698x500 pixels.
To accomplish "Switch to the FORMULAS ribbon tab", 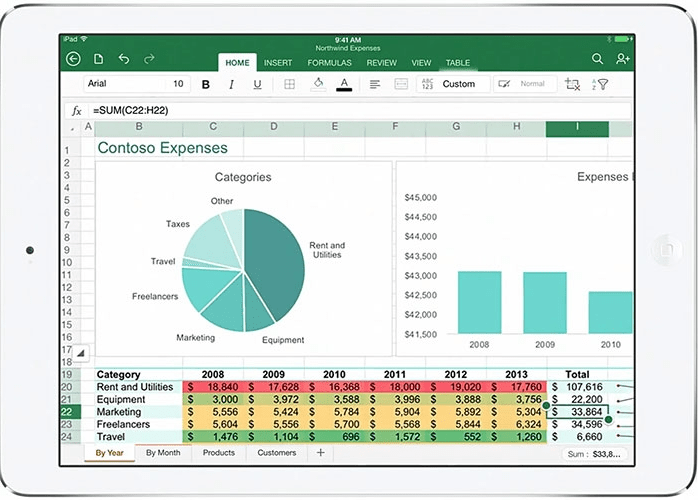I will 329,63.
